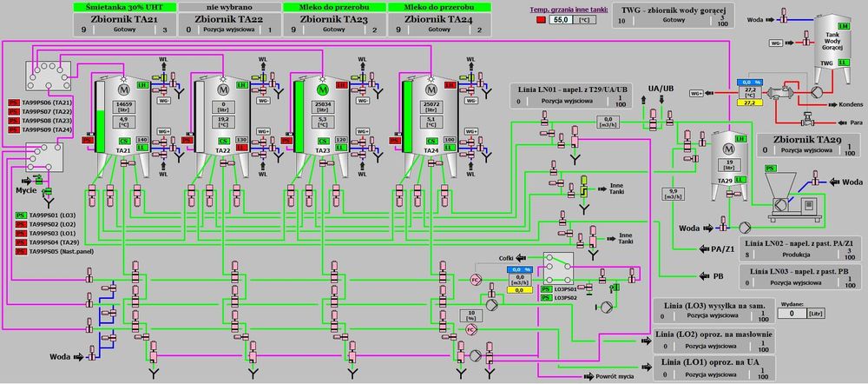Click the PS indicator for LO3PS01
Viewport: 868px width, 384px height.
click(546, 289)
